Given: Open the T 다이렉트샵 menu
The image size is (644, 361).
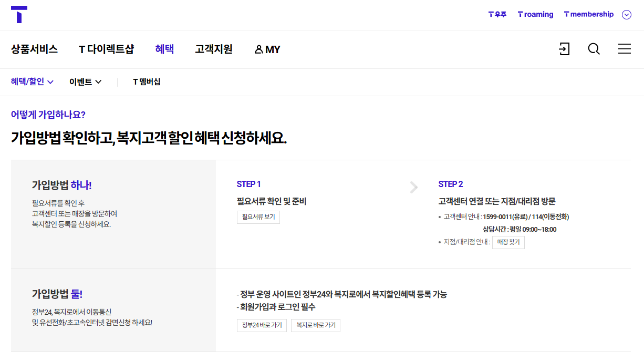Looking at the screenshot, I should pos(107,49).
